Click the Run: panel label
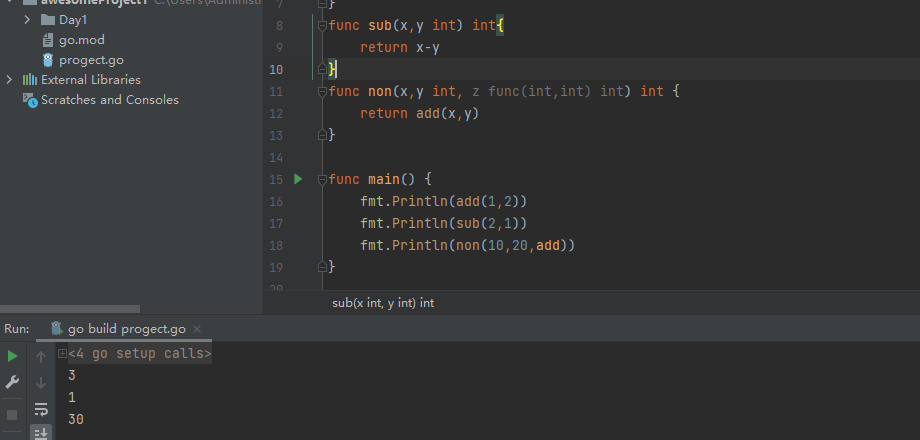This screenshot has width=920, height=440. [x=16, y=329]
